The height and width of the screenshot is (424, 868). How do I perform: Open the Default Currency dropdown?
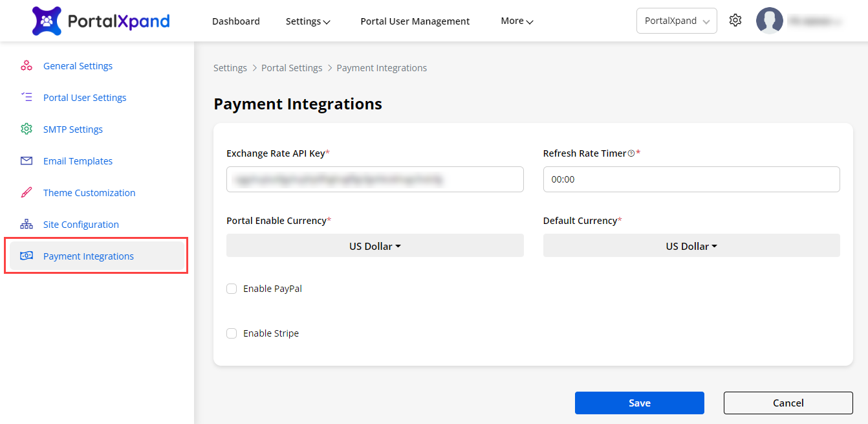tap(691, 246)
